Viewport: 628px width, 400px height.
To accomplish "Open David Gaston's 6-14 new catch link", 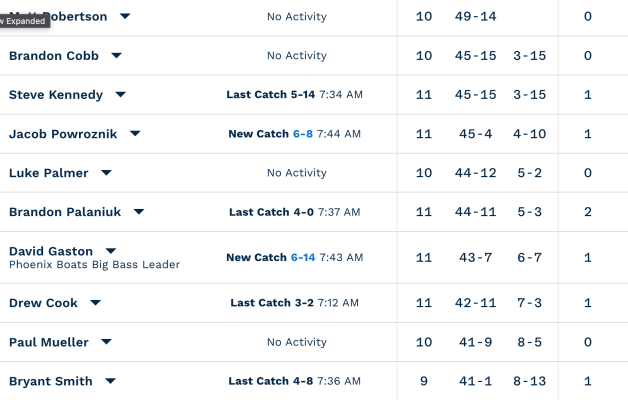I will point(303,257).
